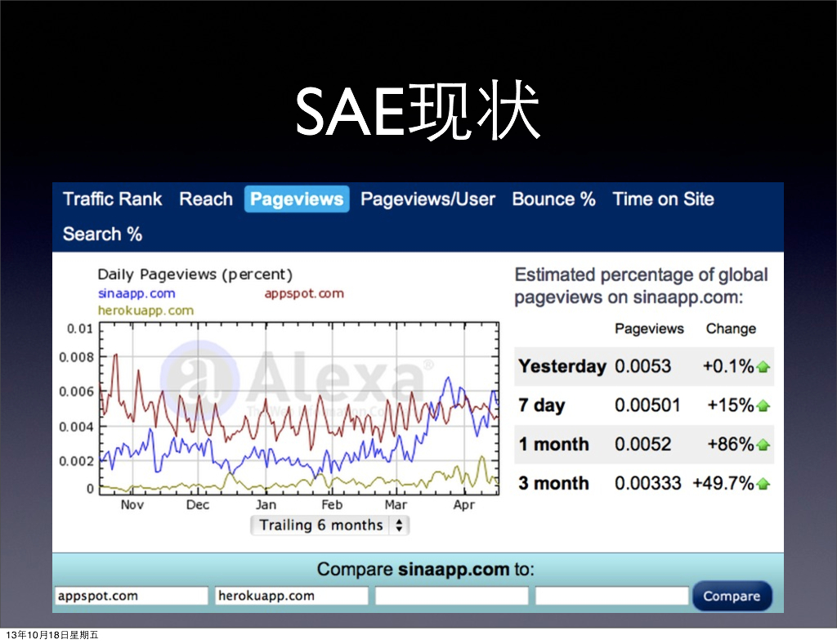Screen dimensions: 837x644
Task: Click the 1 month value 0.0052
Action: pos(642,444)
